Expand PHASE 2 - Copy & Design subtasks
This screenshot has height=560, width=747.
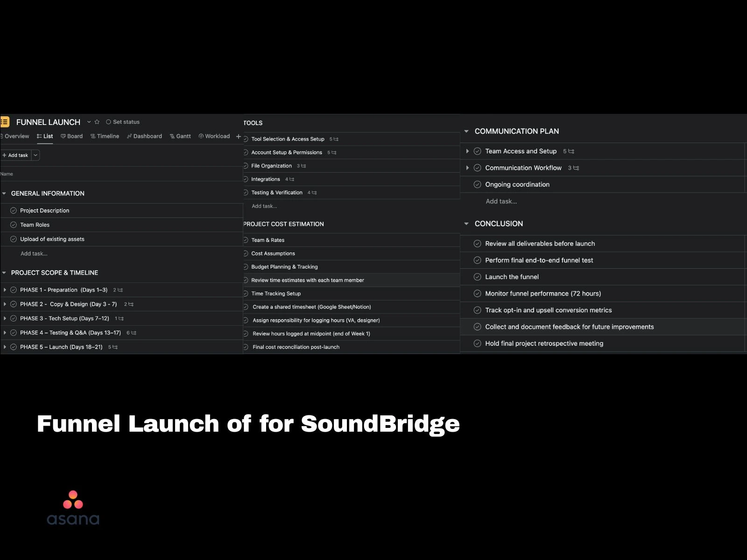pyautogui.click(x=5, y=304)
